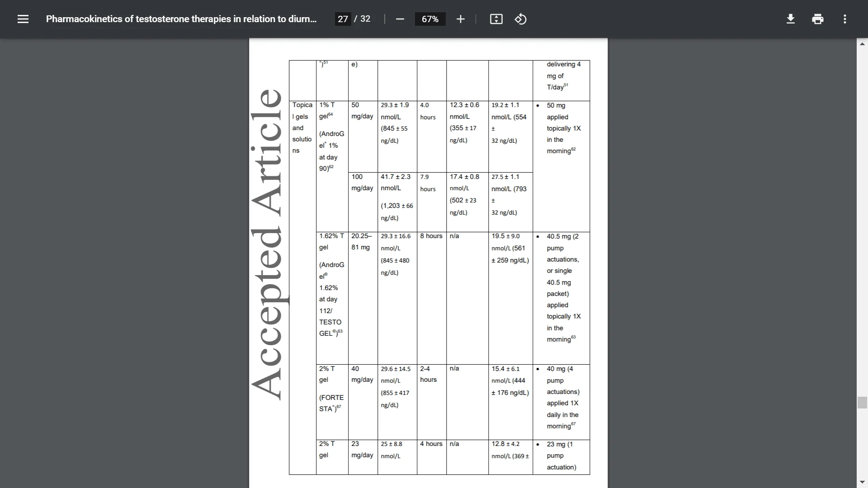Viewport: 868px width, 488px height.
Task: Scroll down within the document page
Action: coord(863,481)
